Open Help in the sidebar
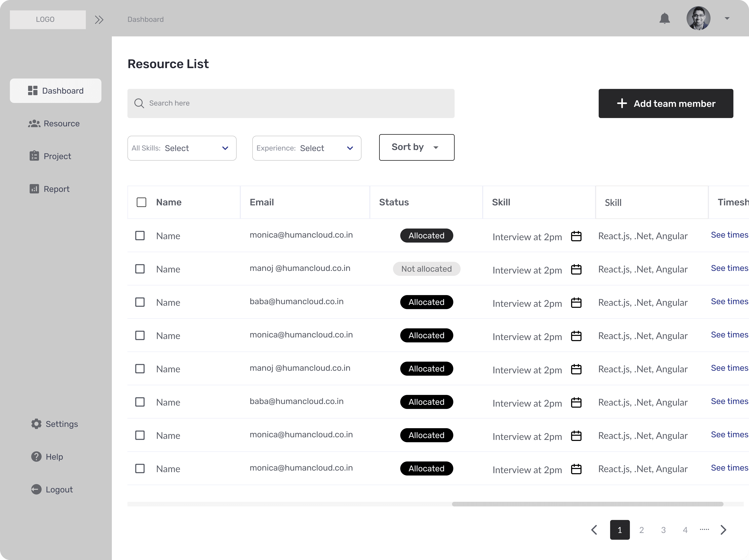 [x=47, y=457]
